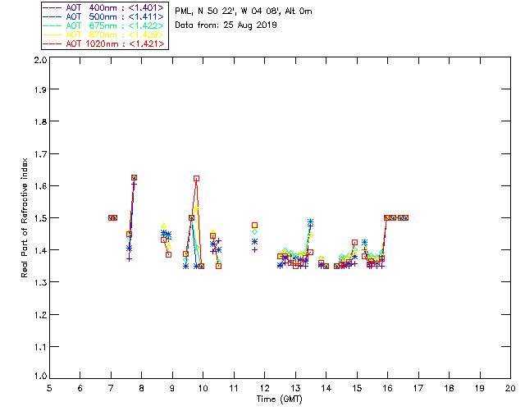
Task: Click the y-axis label 1.5
Action: [x=40, y=218]
